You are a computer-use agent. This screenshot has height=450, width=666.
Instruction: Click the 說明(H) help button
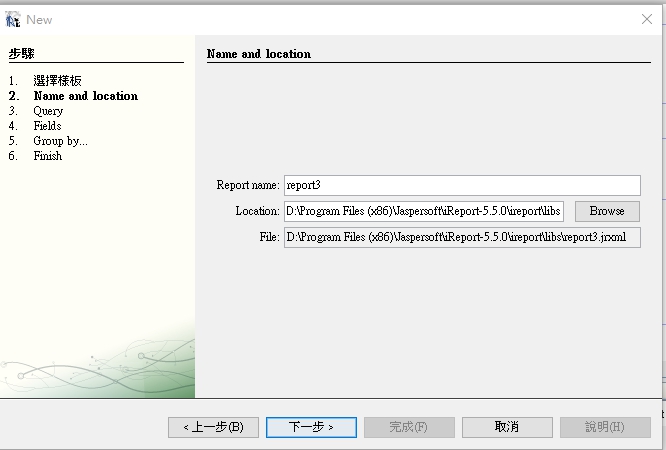(605, 427)
